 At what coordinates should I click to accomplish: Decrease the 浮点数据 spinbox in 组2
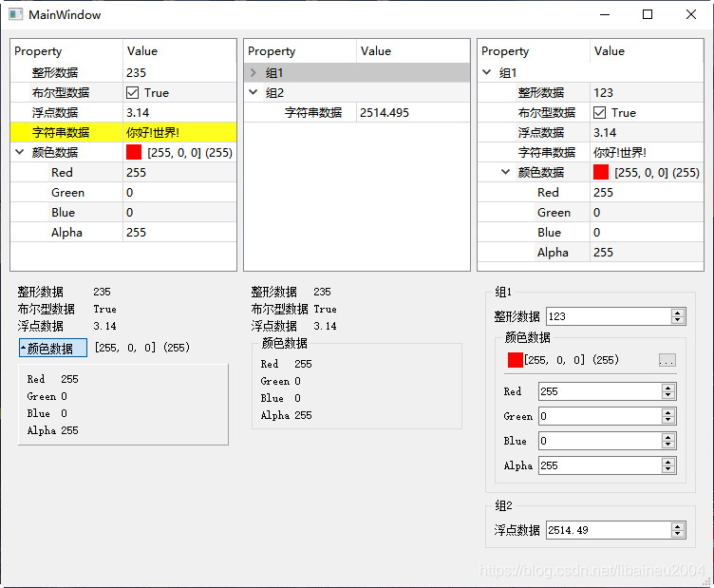point(678,534)
